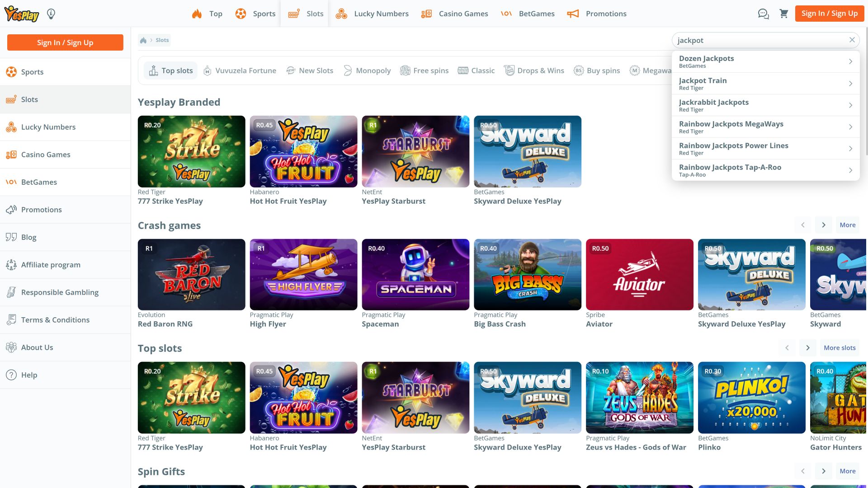Select the Monopoly category tab
The height and width of the screenshot is (488, 868).
(367, 70)
